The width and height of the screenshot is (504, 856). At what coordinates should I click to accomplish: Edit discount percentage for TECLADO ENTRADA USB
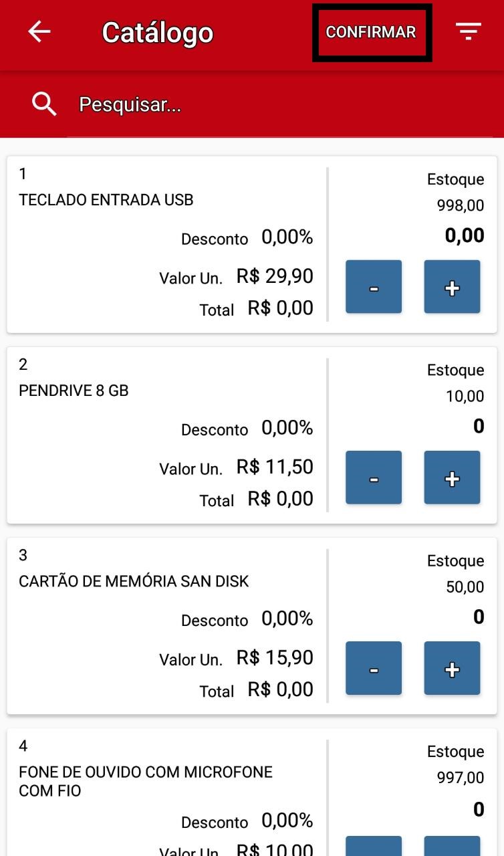click(x=287, y=237)
